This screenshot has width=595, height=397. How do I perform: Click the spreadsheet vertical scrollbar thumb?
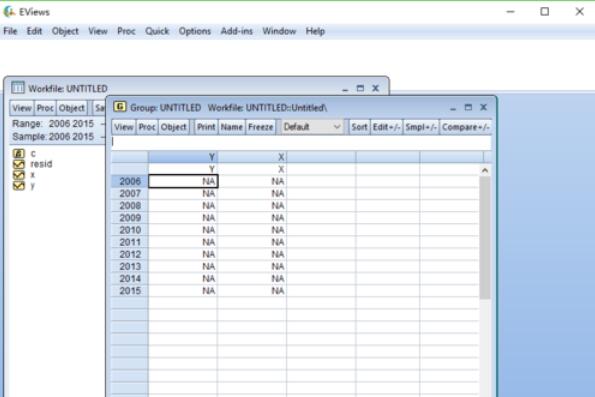point(485,238)
